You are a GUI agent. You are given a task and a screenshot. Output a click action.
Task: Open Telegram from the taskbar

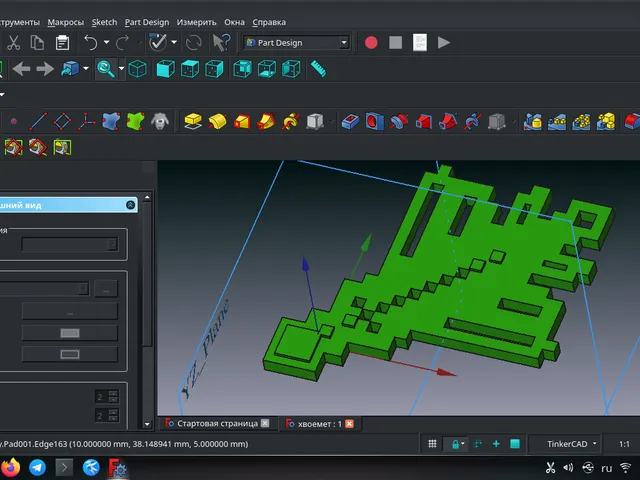[38, 467]
